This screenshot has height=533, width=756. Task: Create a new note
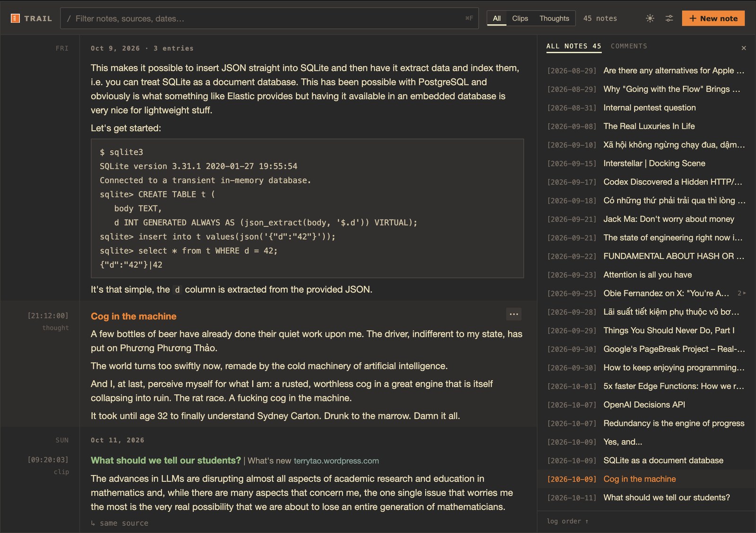point(713,18)
